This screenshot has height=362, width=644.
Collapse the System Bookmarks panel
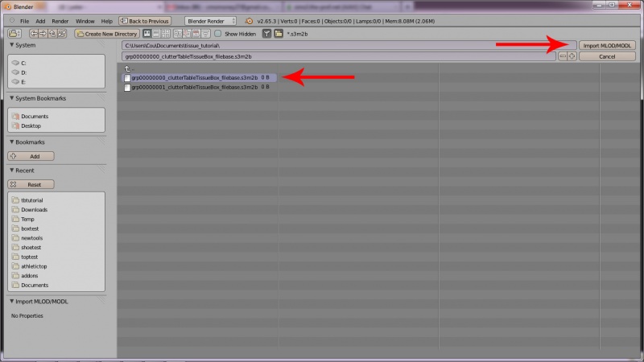pyautogui.click(x=11, y=98)
